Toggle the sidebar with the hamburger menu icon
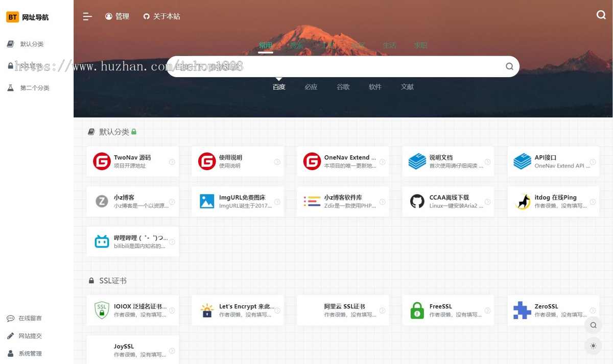613x364 pixels. click(87, 16)
